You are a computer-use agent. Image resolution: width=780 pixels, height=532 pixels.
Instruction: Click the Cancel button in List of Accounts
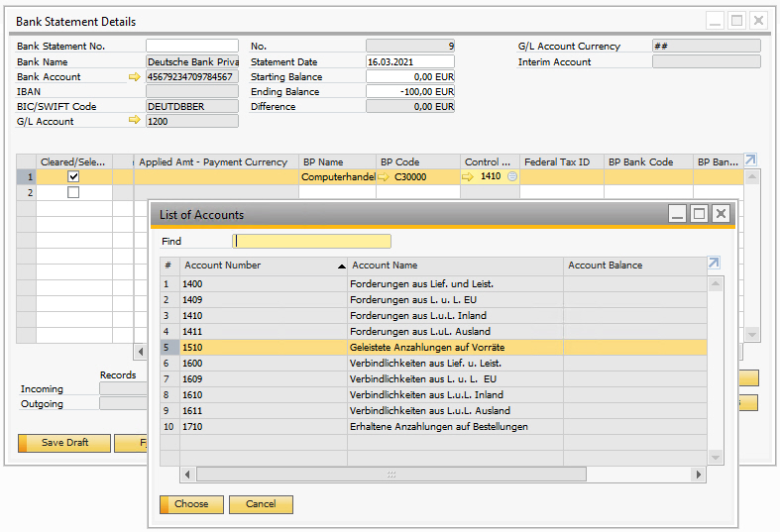click(x=261, y=504)
